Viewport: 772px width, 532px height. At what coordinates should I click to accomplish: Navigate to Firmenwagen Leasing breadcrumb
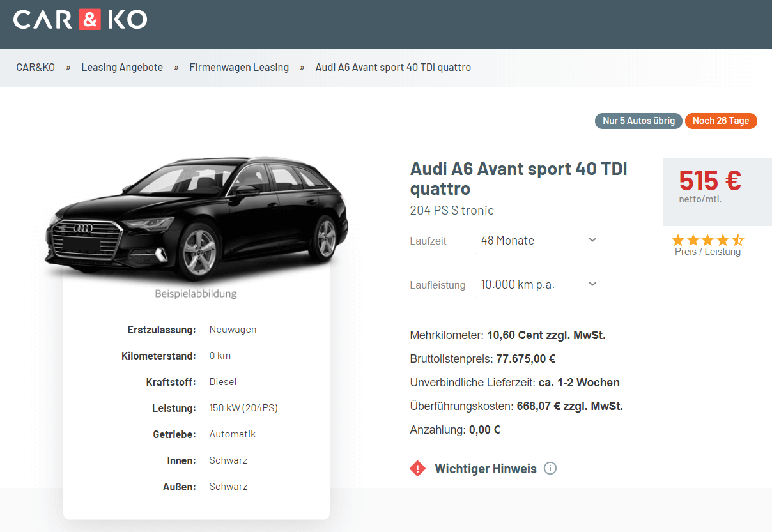click(239, 67)
